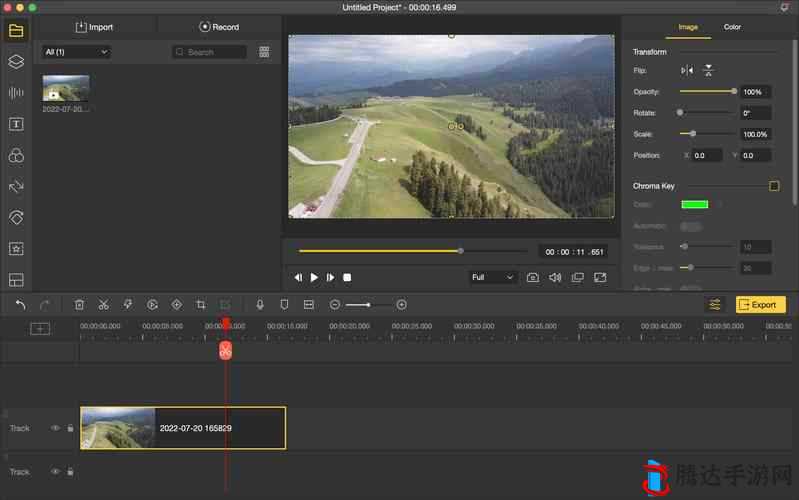This screenshot has height=500, width=799.
Task: Stop the preview playback
Action: click(x=347, y=277)
